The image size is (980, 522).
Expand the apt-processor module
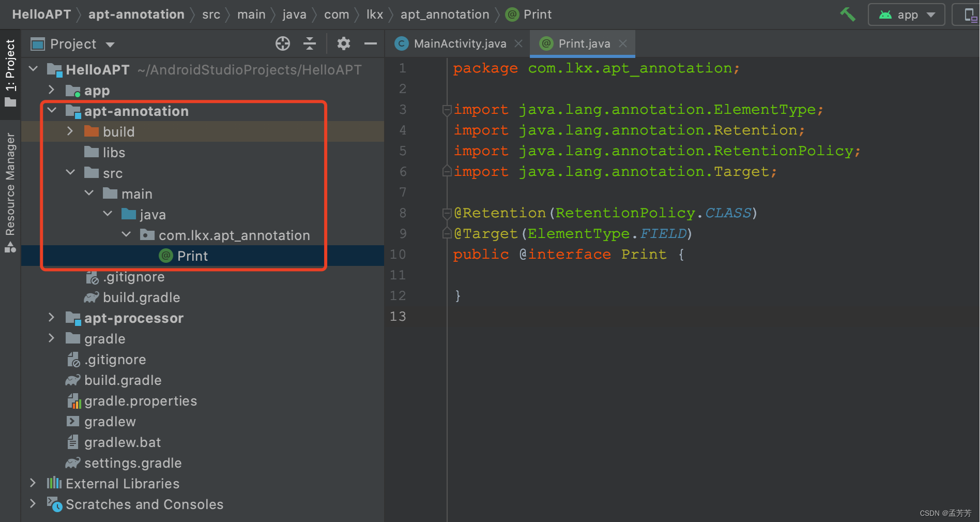point(52,318)
